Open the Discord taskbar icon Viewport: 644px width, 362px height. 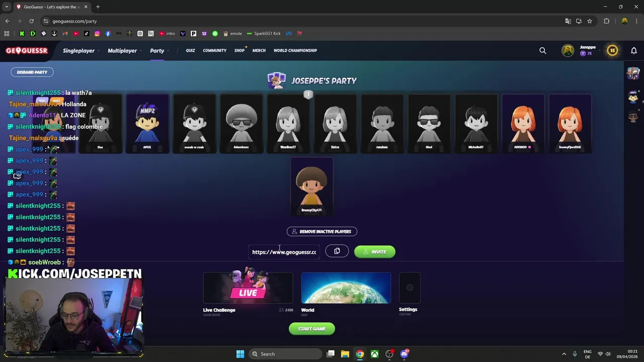(x=404, y=353)
